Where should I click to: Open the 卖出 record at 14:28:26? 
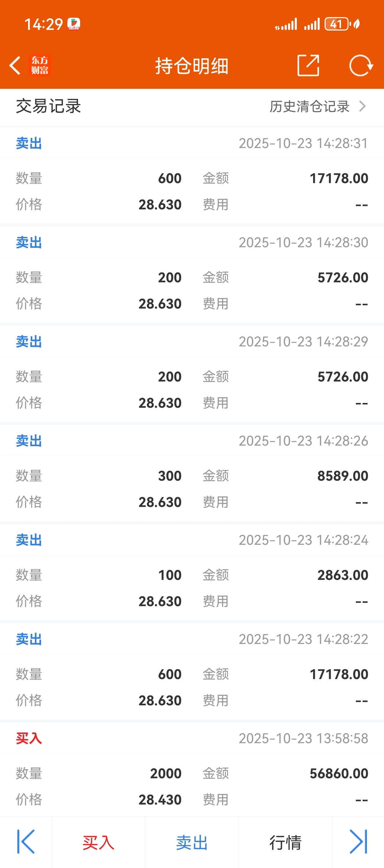pos(192,473)
